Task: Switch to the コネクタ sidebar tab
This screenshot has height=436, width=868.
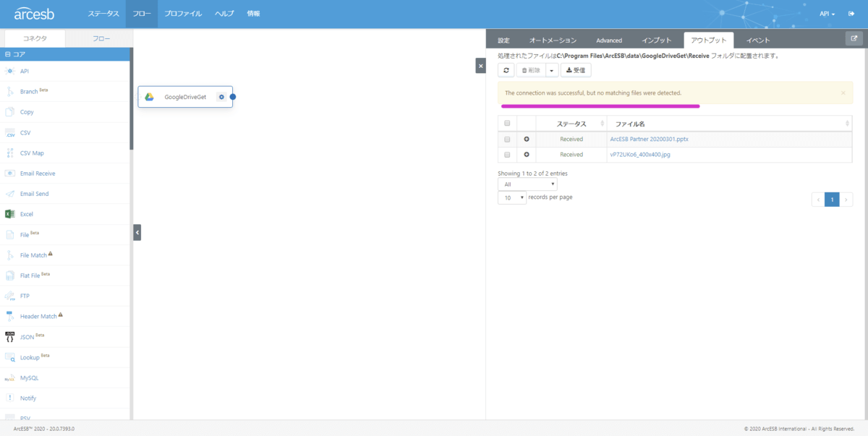Action: pyautogui.click(x=35, y=39)
